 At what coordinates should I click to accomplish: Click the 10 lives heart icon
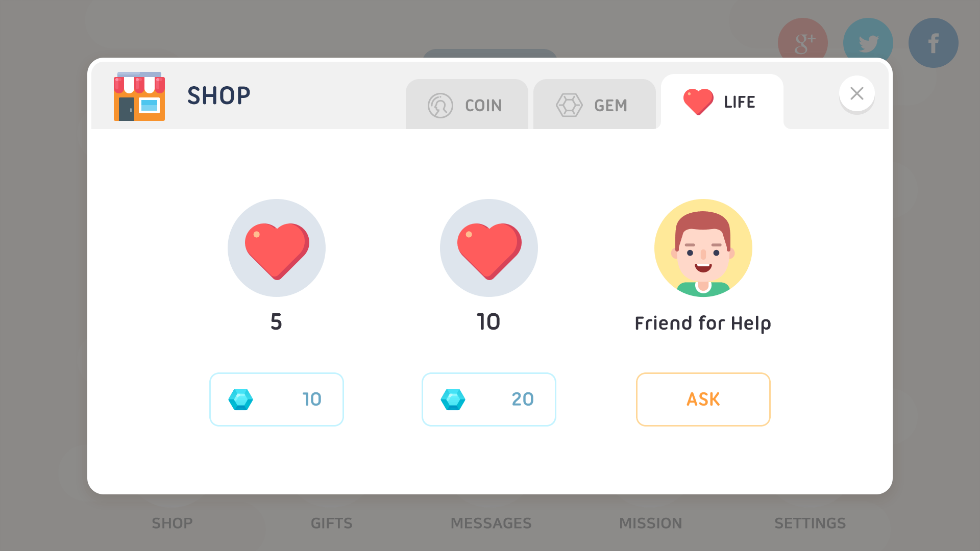[x=488, y=248]
